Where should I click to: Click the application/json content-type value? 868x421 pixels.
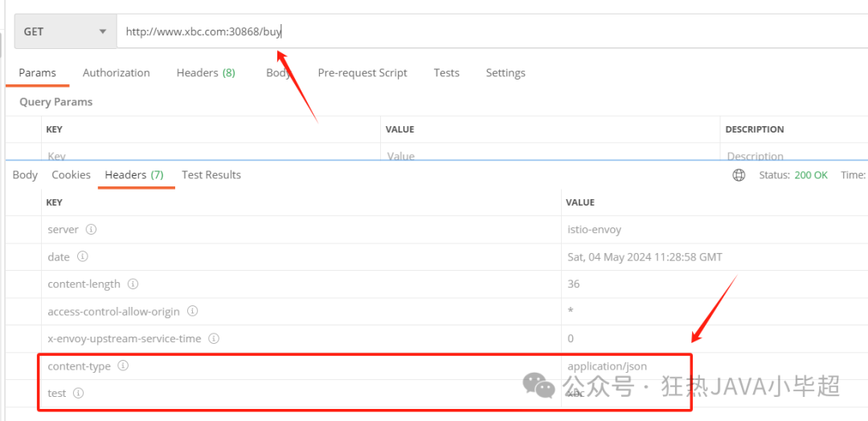608,366
